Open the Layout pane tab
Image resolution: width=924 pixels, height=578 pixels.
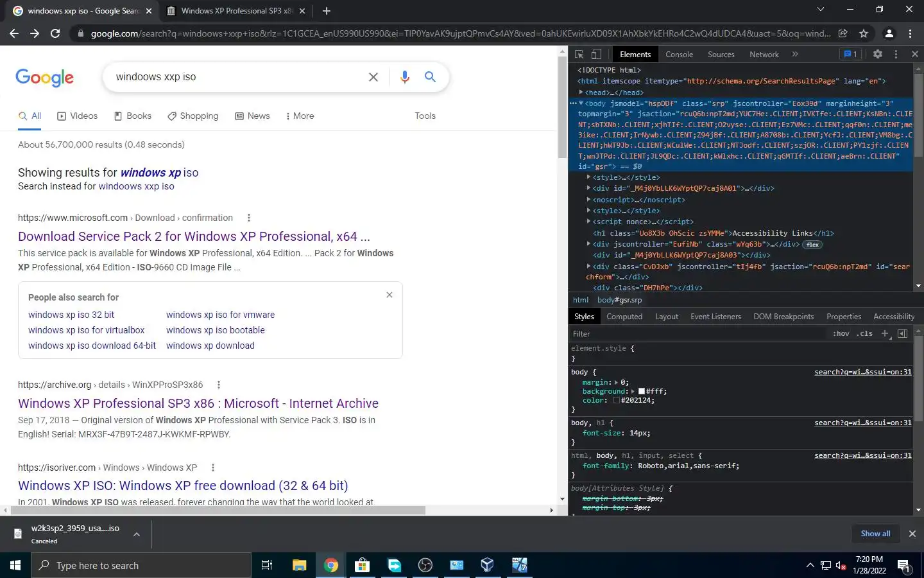(x=667, y=317)
